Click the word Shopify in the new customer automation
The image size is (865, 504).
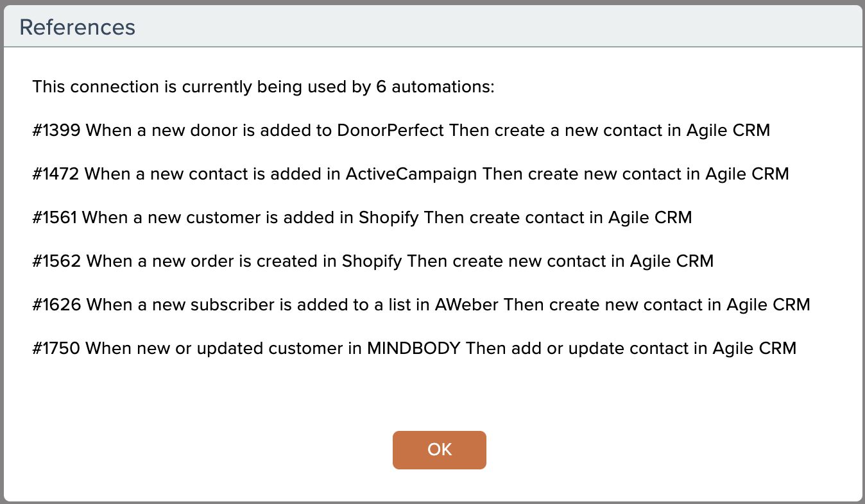[x=390, y=217]
